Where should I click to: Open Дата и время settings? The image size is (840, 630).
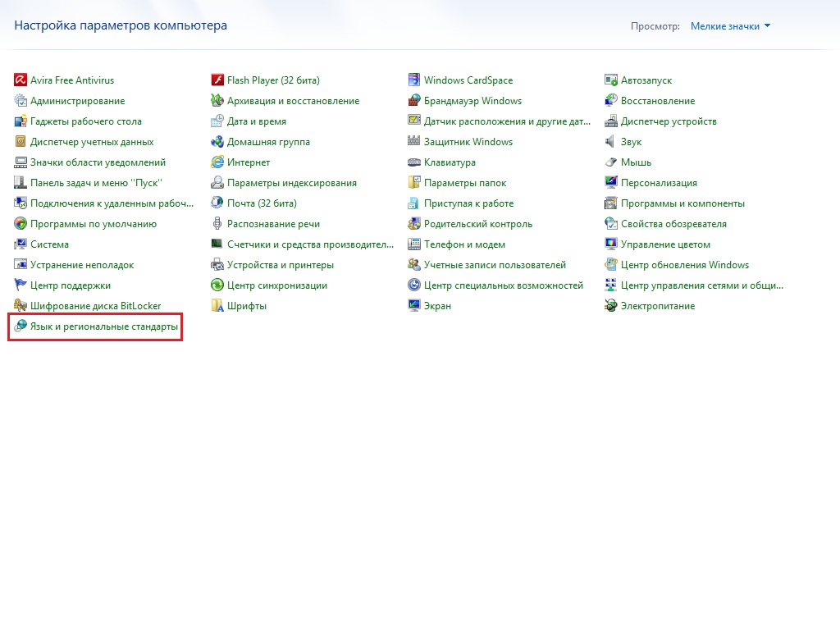(x=257, y=121)
